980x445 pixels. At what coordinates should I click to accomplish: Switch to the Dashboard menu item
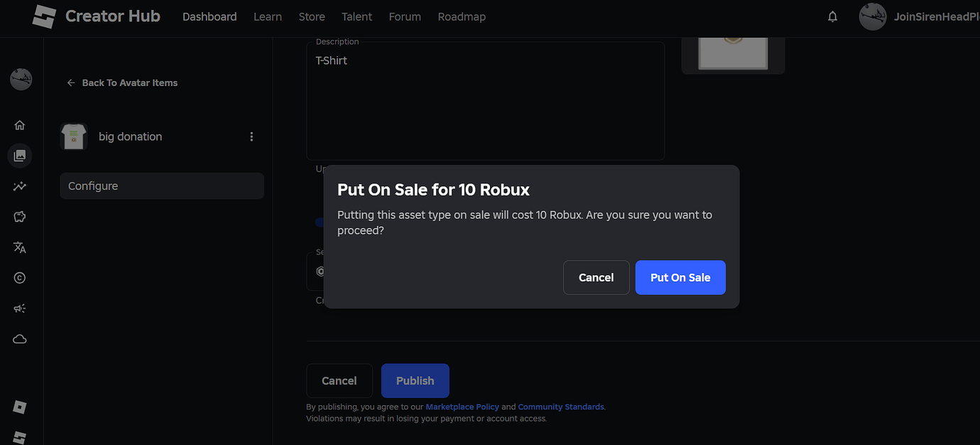(x=209, y=16)
